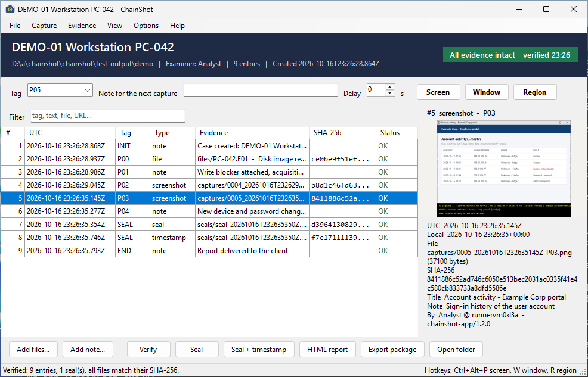
Task: Sort by the Tag column header
Action: [x=133, y=133]
